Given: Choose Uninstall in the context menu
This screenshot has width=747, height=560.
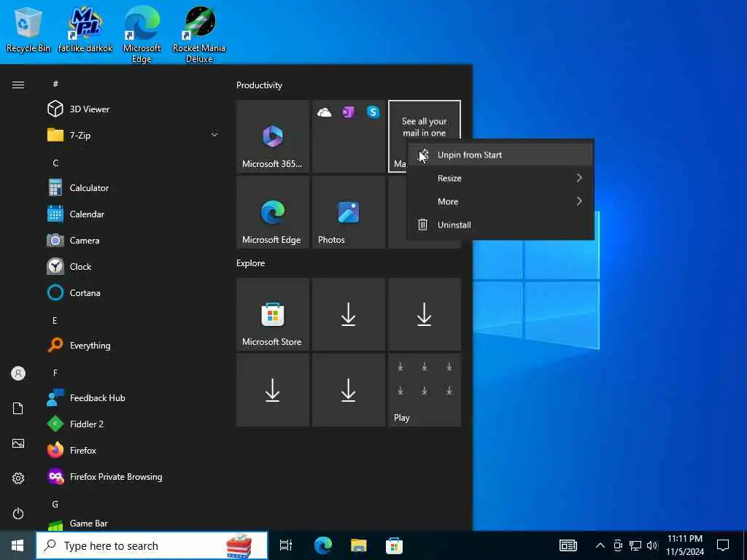Looking at the screenshot, I should click(500, 225).
